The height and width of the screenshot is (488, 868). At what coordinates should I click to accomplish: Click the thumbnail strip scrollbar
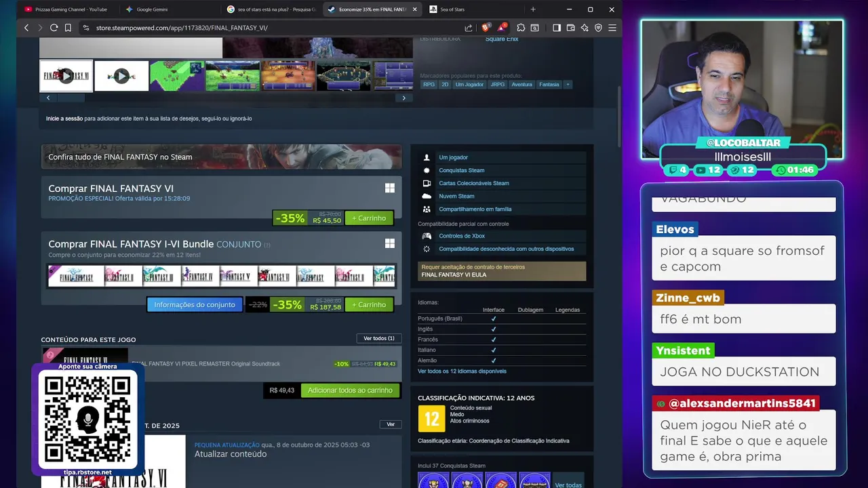click(x=71, y=98)
